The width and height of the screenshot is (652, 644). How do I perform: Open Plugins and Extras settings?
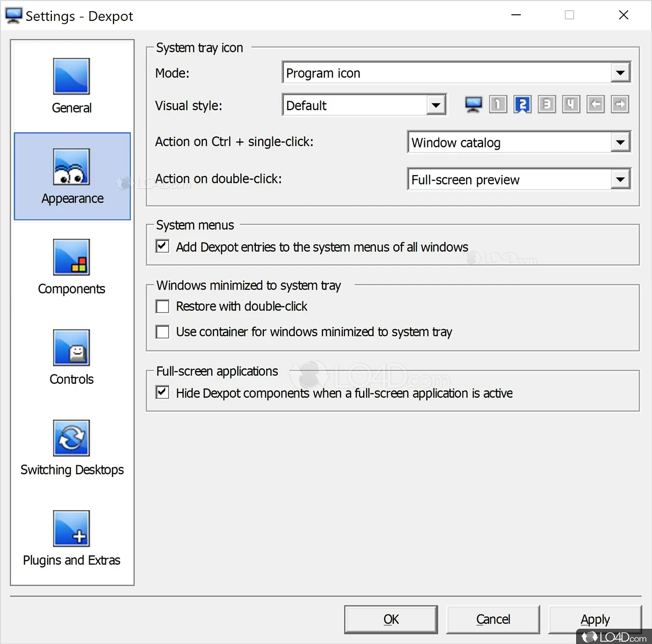(71, 538)
